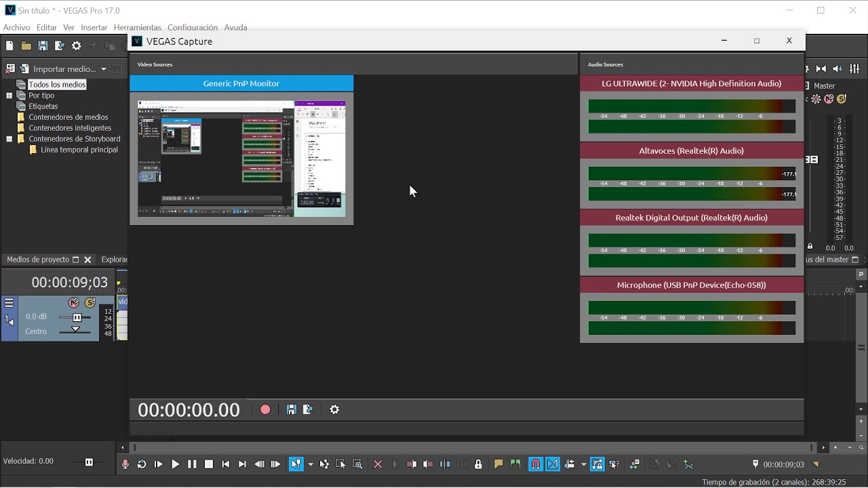Toggle loop playback in the transport bar

pos(142,464)
